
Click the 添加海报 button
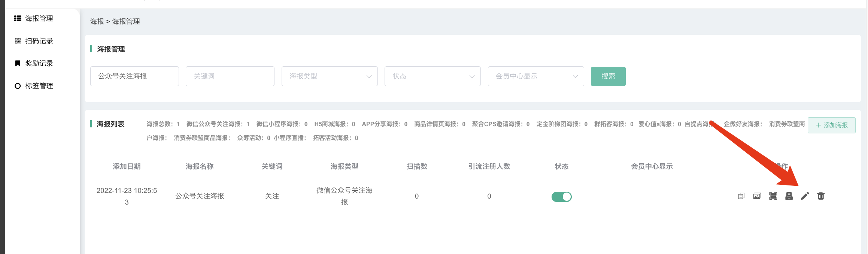831,125
